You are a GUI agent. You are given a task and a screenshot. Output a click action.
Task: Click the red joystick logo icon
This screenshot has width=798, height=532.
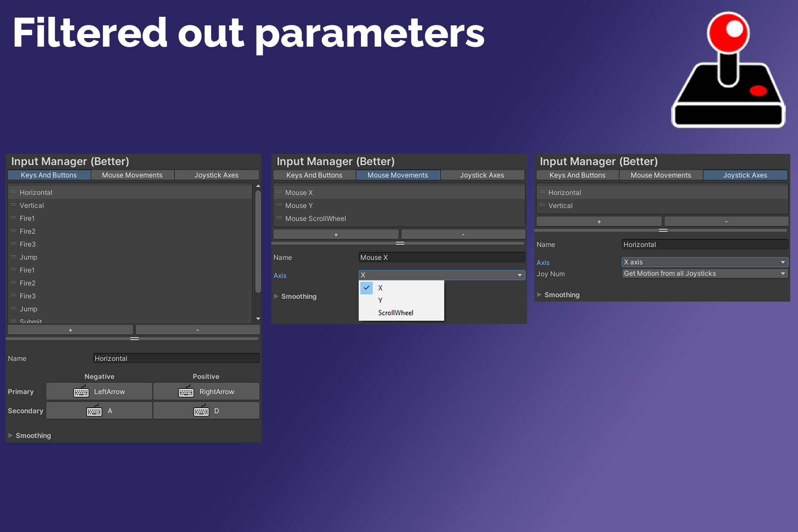tap(728, 70)
